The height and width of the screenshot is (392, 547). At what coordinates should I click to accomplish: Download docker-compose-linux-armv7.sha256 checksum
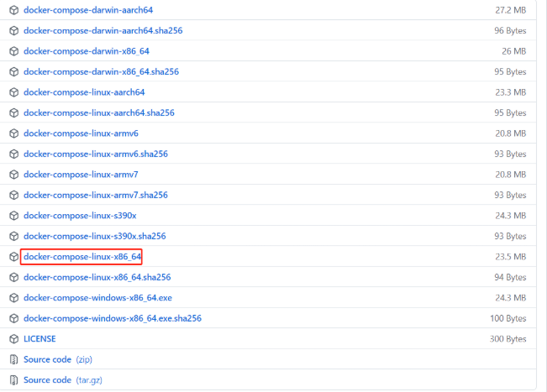pyautogui.click(x=96, y=195)
